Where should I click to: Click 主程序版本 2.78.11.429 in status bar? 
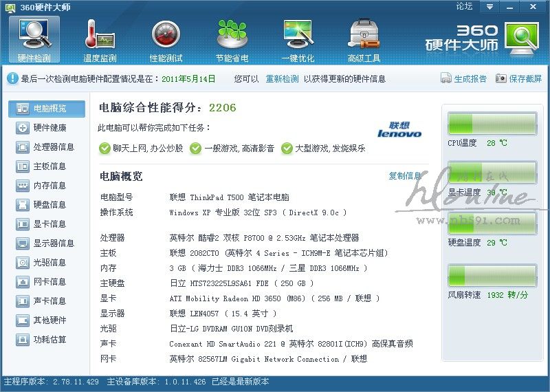pyautogui.click(x=52, y=382)
